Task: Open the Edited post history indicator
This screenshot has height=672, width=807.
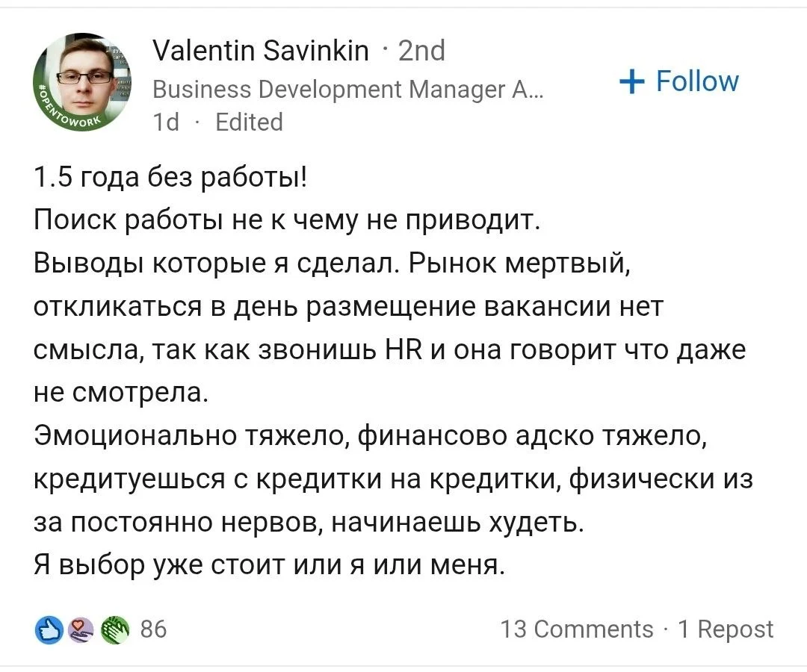Action: 249,122
